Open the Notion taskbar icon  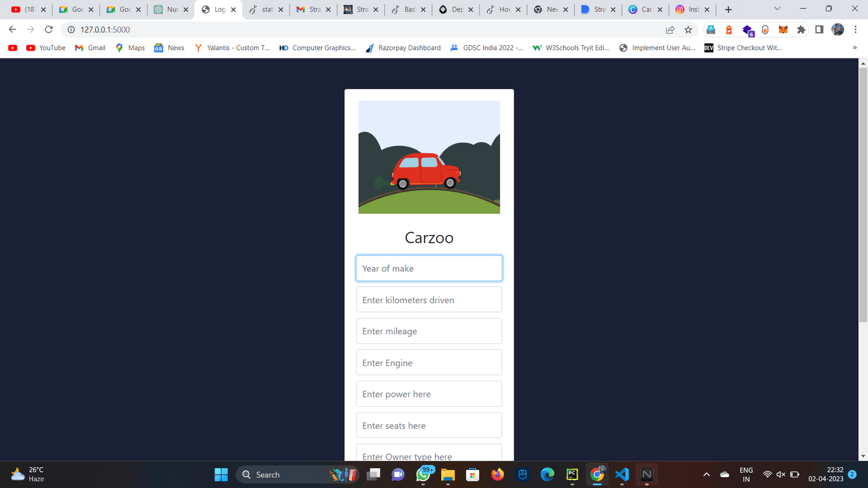click(x=647, y=475)
